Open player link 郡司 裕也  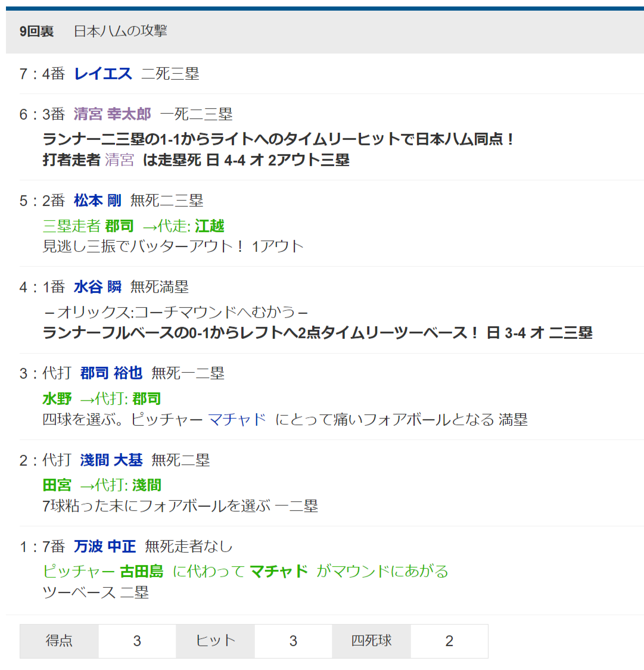click(111, 373)
